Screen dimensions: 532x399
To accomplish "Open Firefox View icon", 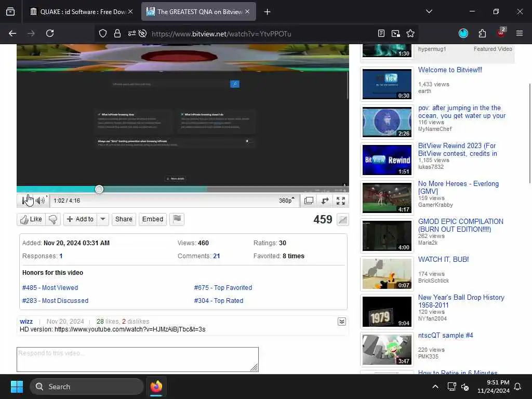I will (10, 12).
